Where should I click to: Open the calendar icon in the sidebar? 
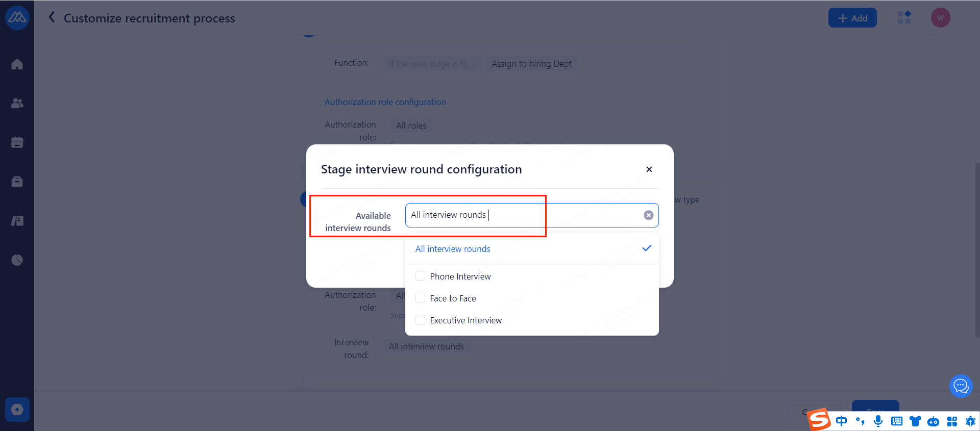[x=17, y=142]
